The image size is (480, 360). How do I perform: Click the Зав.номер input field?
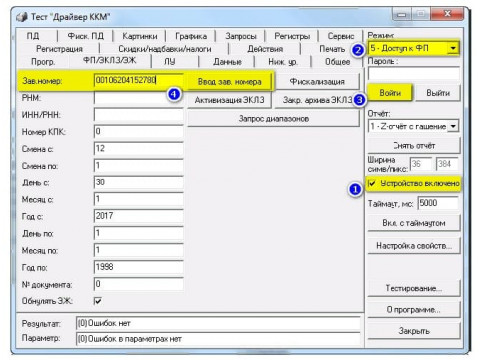(139, 80)
